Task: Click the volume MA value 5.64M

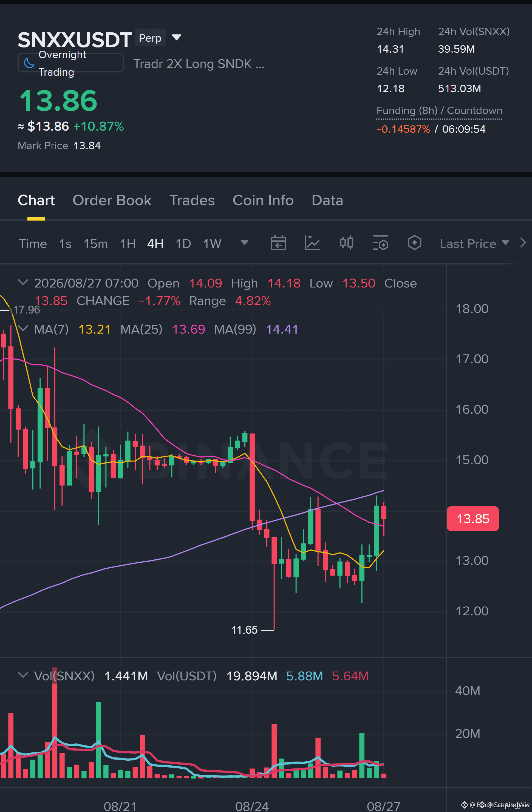Action: tap(350, 676)
